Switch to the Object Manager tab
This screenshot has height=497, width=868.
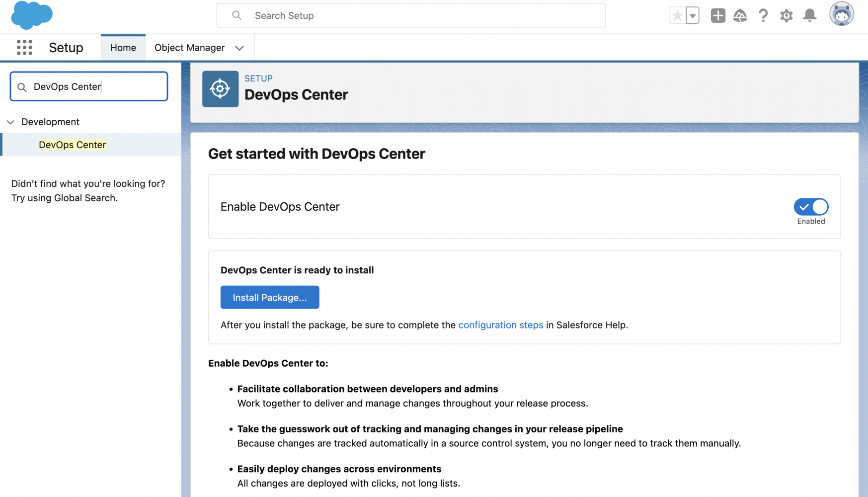coord(190,48)
